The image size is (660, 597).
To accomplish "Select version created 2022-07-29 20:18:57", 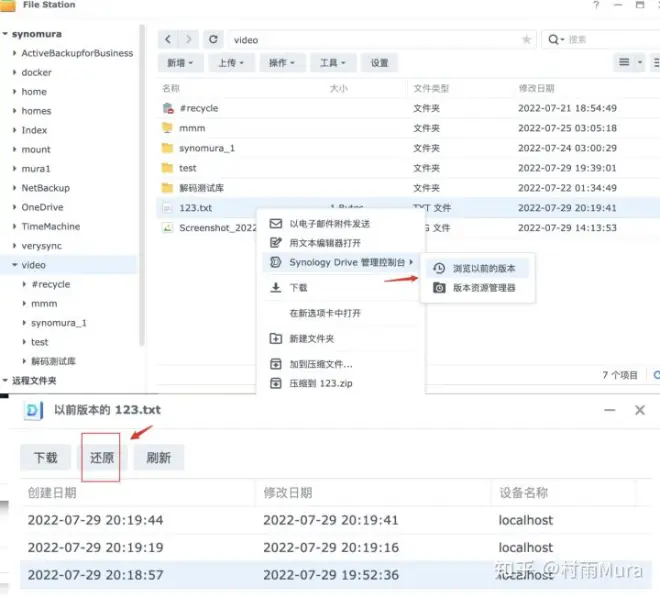I will pos(335,575).
